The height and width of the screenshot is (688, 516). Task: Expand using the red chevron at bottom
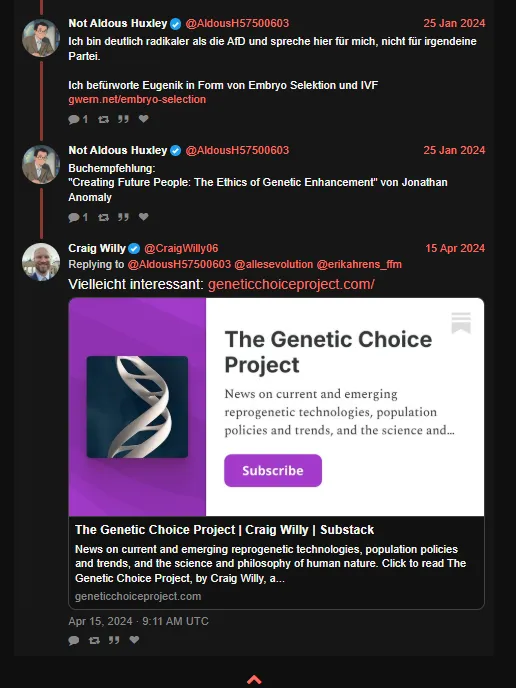coord(254,680)
